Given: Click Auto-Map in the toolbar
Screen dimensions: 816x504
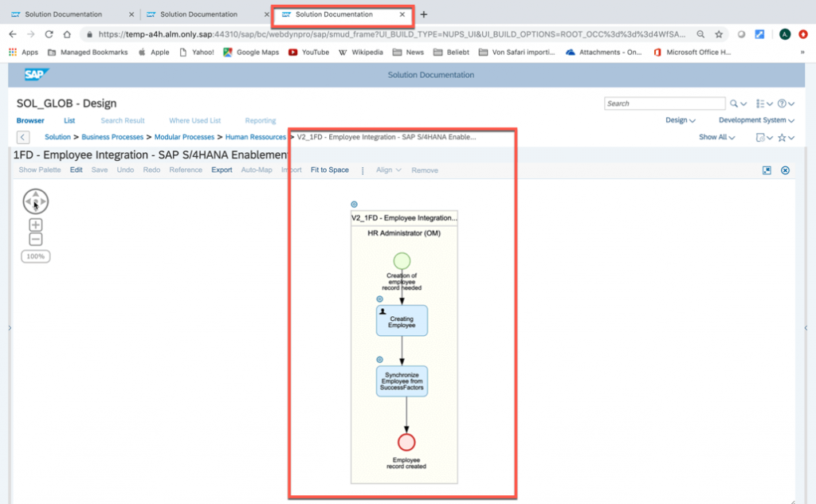Looking at the screenshot, I should tap(257, 170).
